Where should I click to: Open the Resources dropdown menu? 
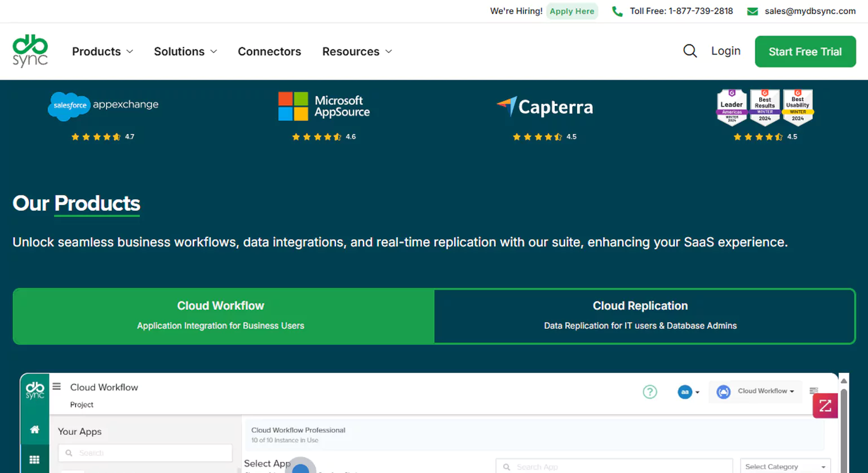tap(357, 51)
